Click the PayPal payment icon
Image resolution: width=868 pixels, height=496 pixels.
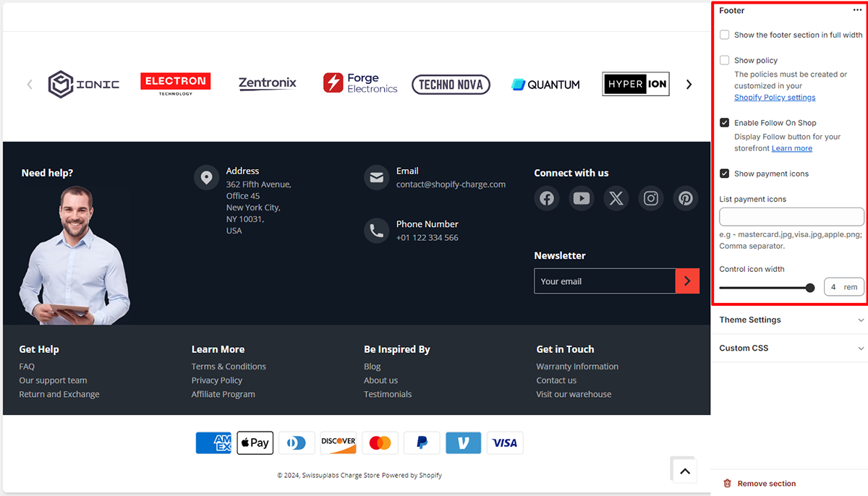pos(422,442)
